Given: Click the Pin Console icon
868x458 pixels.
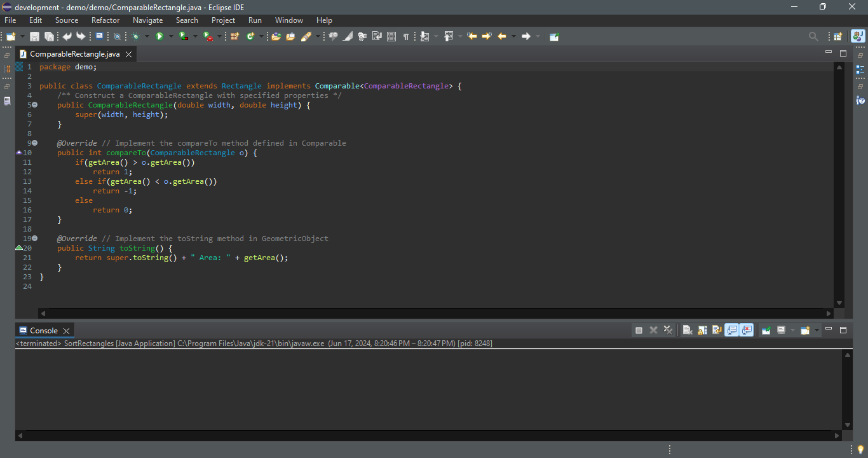Looking at the screenshot, I should click(766, 330).
